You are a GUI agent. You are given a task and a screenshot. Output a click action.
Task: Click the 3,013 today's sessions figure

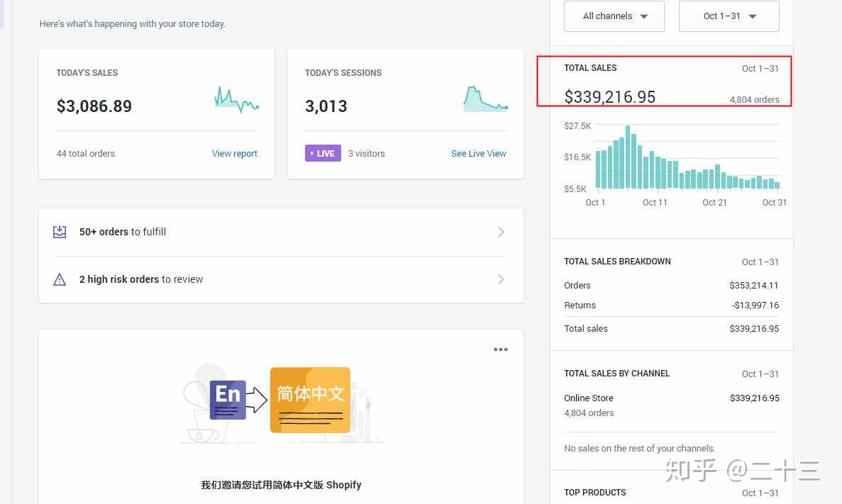[x=326, y=106]
